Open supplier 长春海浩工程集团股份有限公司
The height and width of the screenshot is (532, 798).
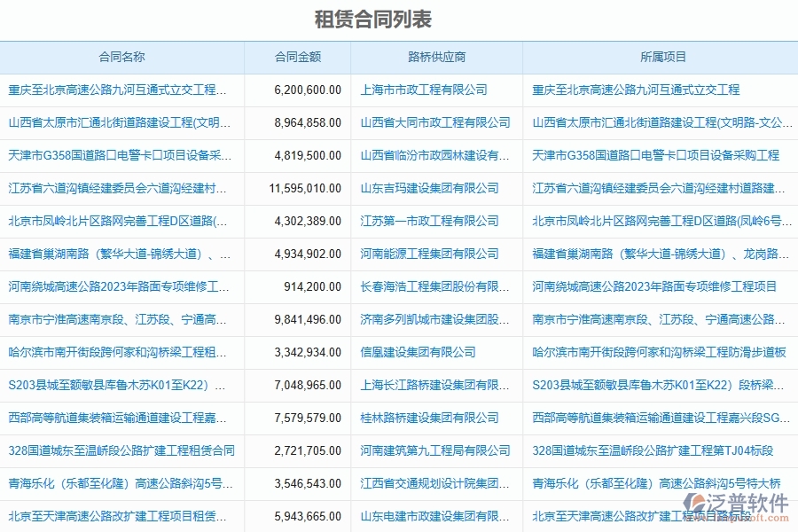point(436,286)
